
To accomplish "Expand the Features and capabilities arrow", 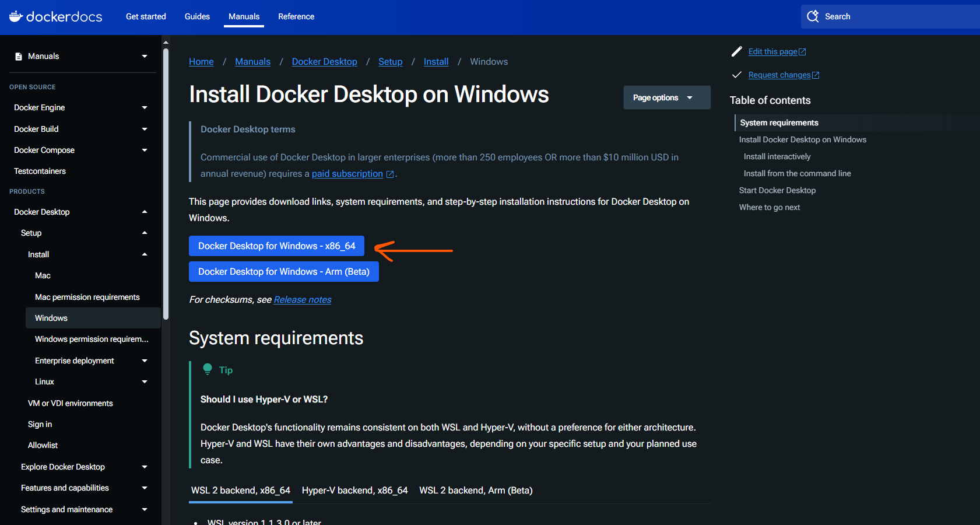I will pos(145,488).
